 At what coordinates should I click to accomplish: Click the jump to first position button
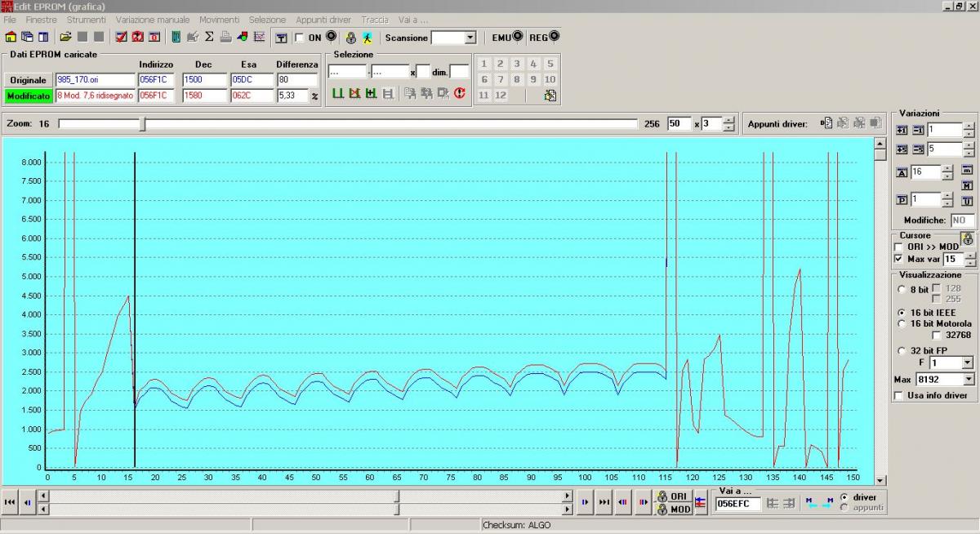10,503
